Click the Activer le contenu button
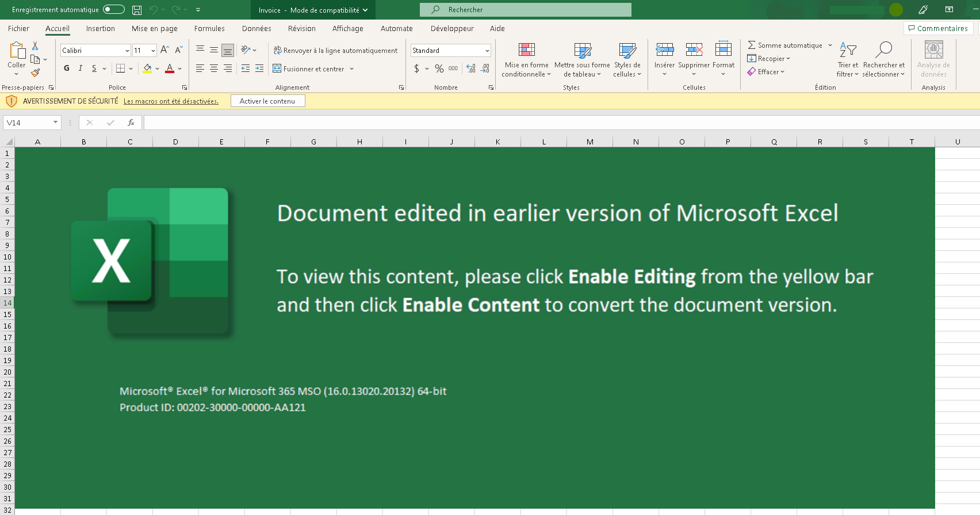 [x=267, y=101]
